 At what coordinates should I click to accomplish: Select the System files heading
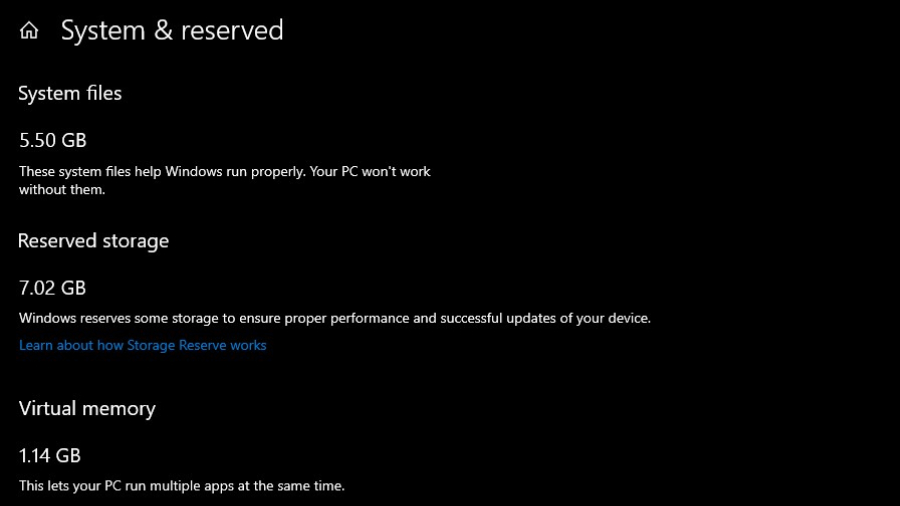70,93
